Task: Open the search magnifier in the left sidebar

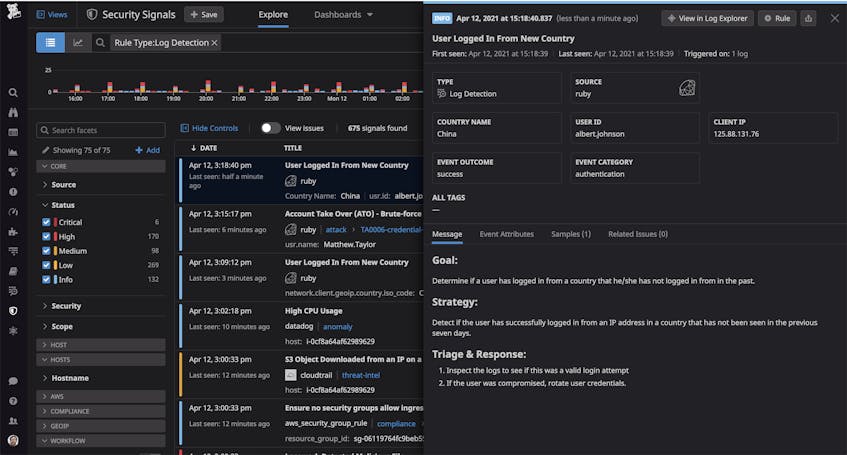Action: [13, 93]
